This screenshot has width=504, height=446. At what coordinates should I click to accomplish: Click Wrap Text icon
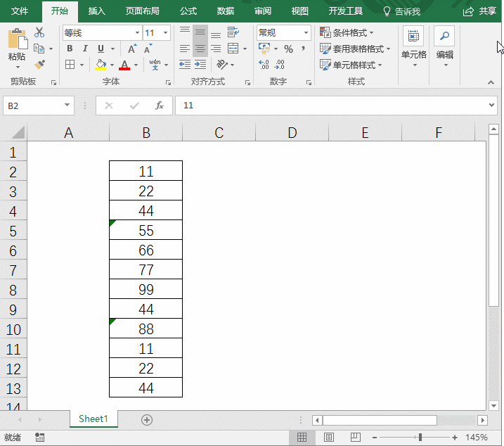[233, 32]
